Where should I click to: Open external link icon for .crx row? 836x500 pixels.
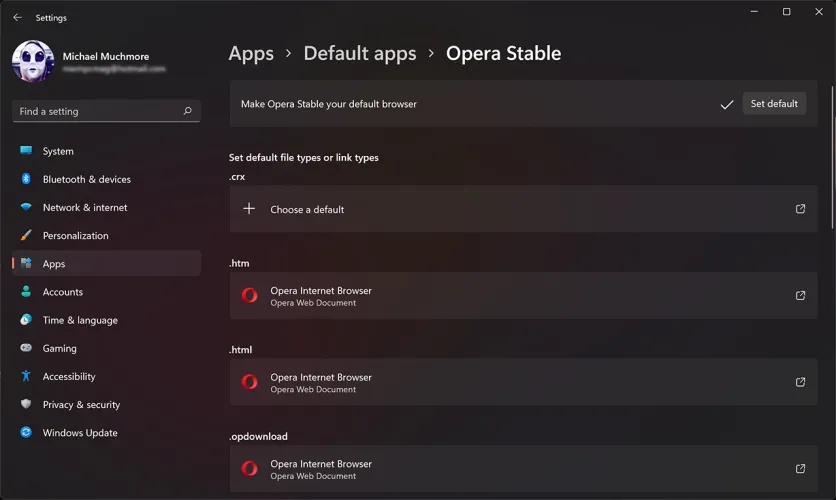point(800,209)
